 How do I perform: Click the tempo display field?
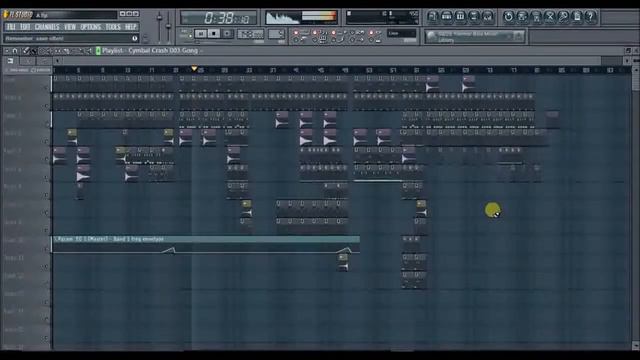[x=251, y=34]
